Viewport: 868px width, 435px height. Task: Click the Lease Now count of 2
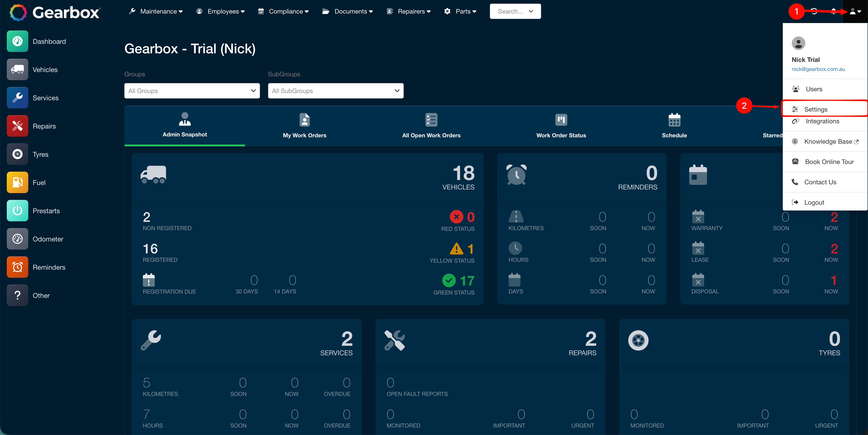(x=834, y=249)
